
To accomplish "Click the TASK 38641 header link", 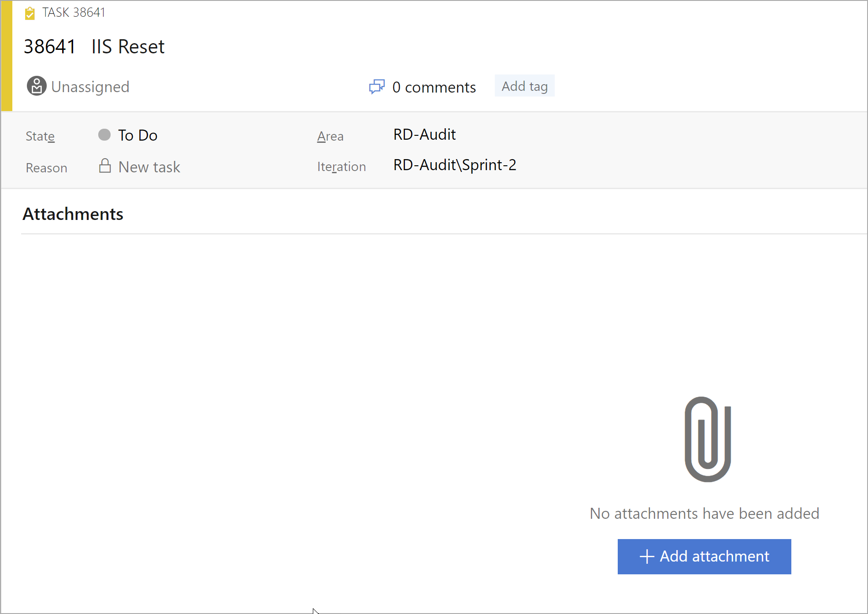I will (x=74, y=13).
